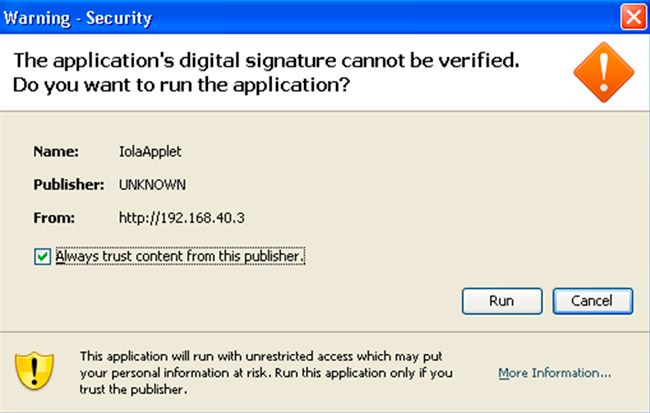Click the 'Warning - Security' title bar text
This screenshot has height=413, width=650.
point(78,19)
